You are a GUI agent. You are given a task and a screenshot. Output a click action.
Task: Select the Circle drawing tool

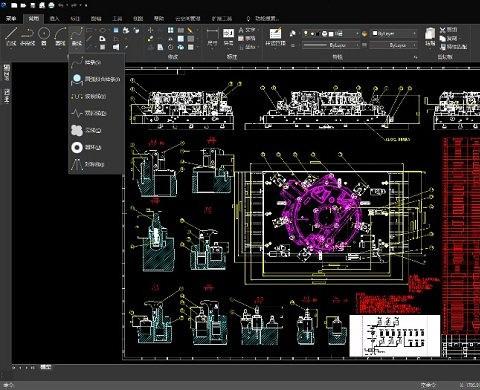pos(44,36)
